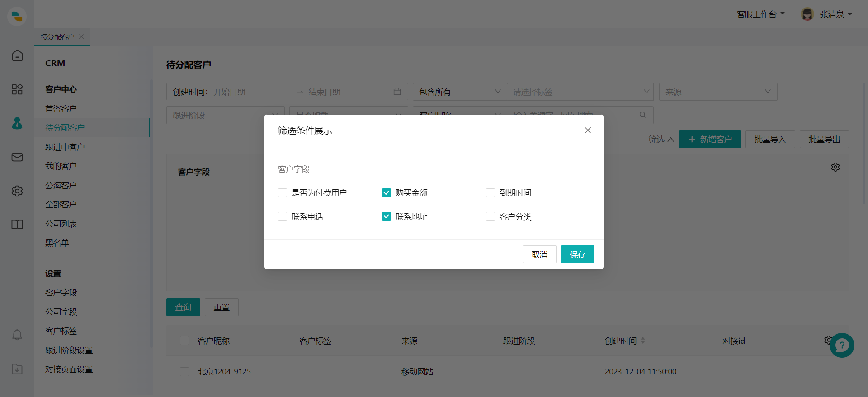Go to 公海客户 in the menu
Screen dimensions: 868x397
pyautogui.click(x=61, y=185)
